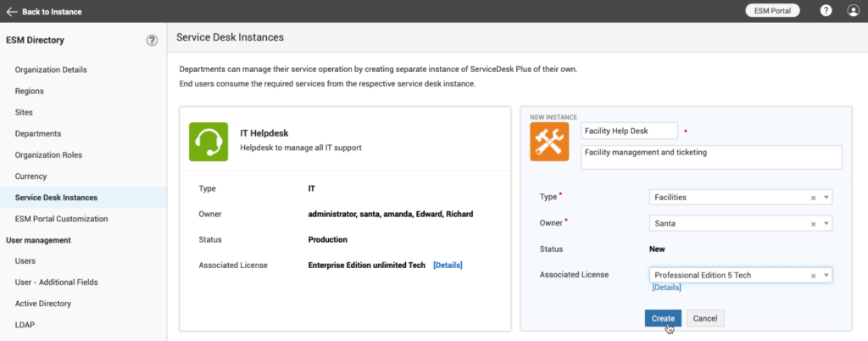Open Currency in sidebar
868x341 pixels.
pos(31,176)
